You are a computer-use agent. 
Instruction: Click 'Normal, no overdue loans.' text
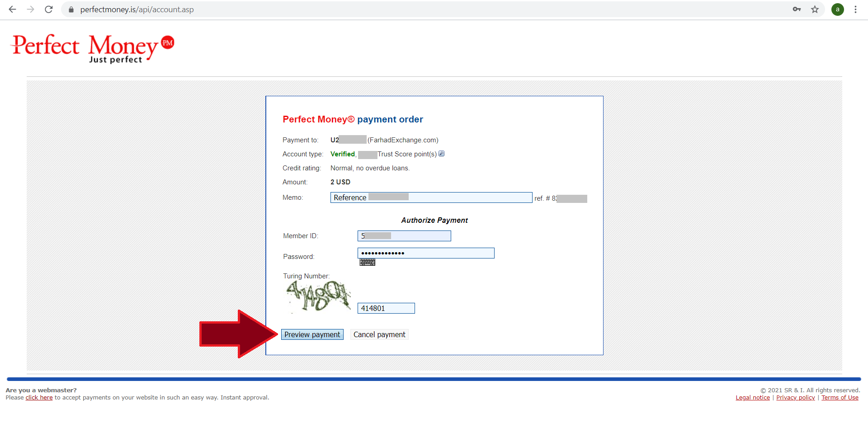[370, 168]
